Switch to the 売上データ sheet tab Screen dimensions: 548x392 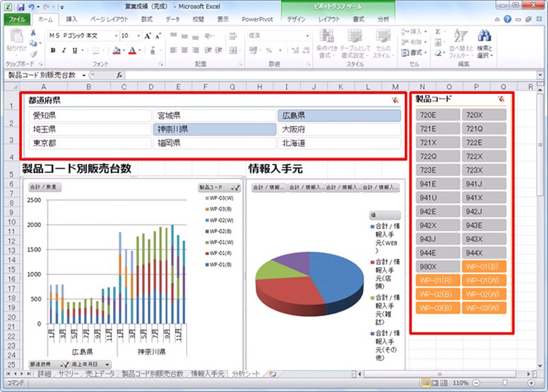(x=100, y=373)
